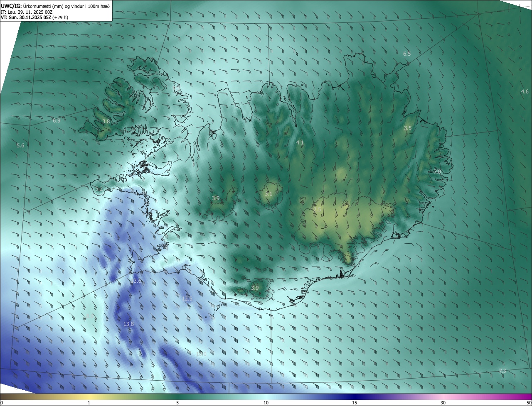Click the 13.8 value label on the map
Screen dimensions: 532x406
[129, 324]
